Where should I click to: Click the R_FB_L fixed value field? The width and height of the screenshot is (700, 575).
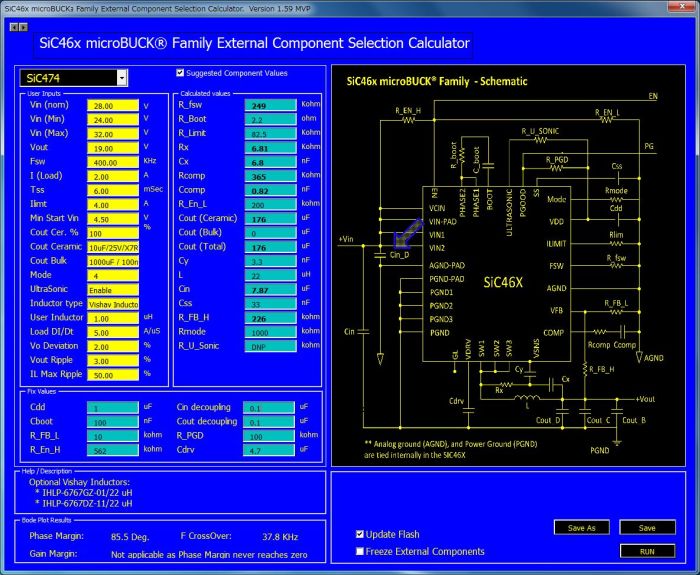(x=112, y=436)
